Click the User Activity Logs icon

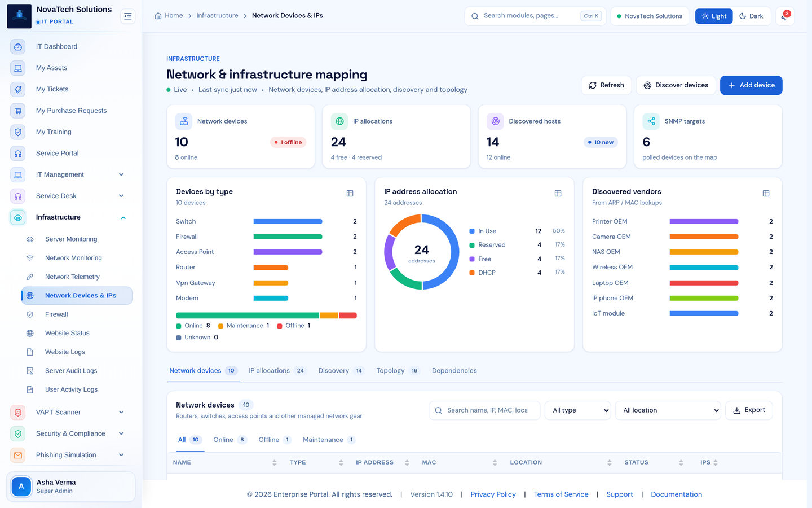point(30,389)
